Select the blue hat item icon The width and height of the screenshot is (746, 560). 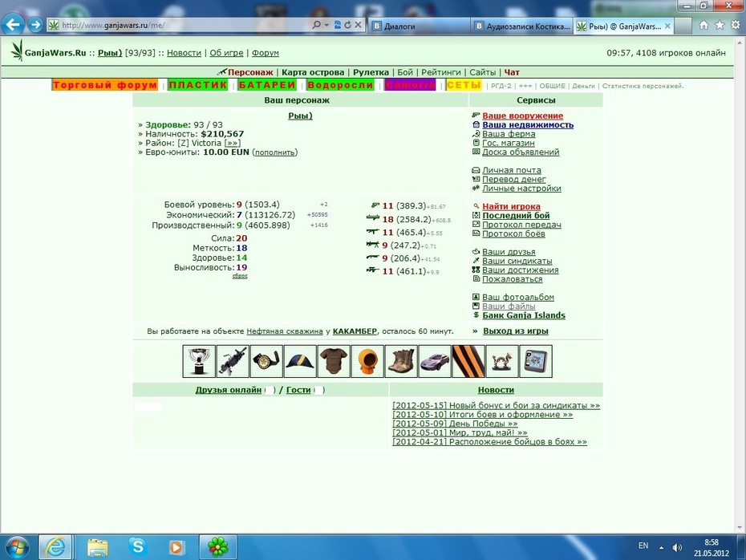click(300, 362)
